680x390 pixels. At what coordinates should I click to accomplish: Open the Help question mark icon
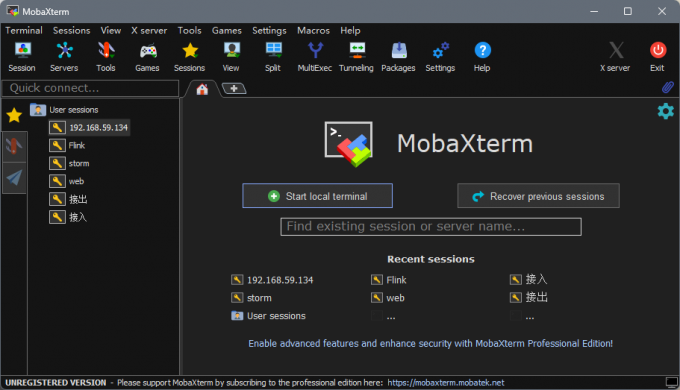tap(482, 57)
